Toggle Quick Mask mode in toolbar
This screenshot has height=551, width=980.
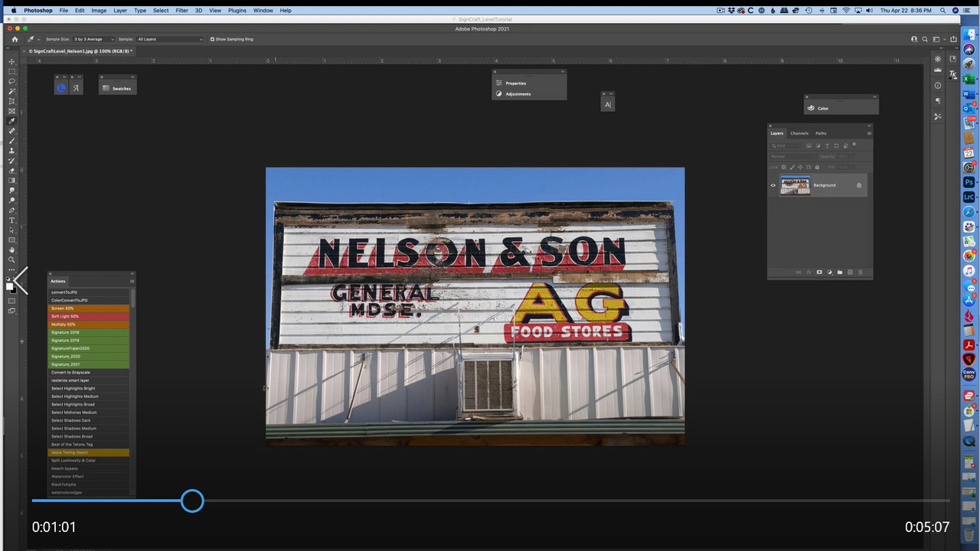(11, 301)
